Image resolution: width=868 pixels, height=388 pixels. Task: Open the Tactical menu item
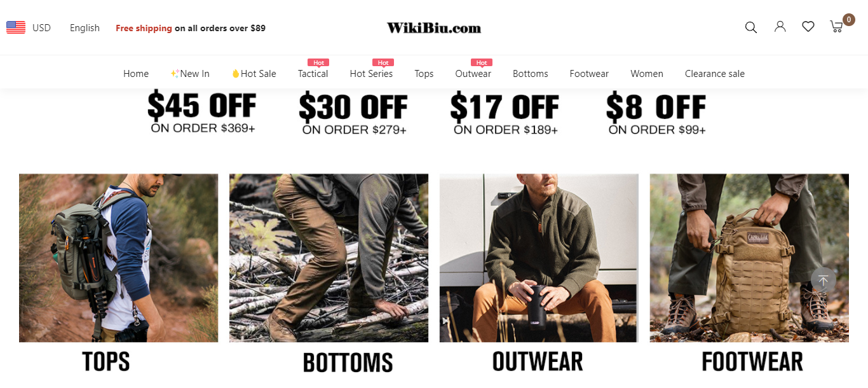click(313, 74)
